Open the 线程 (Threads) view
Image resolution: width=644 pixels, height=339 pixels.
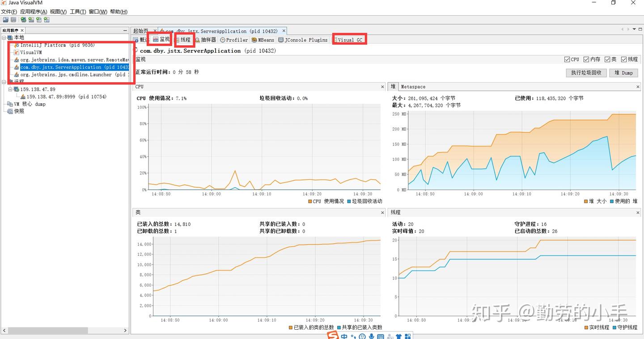pos(184,39)
